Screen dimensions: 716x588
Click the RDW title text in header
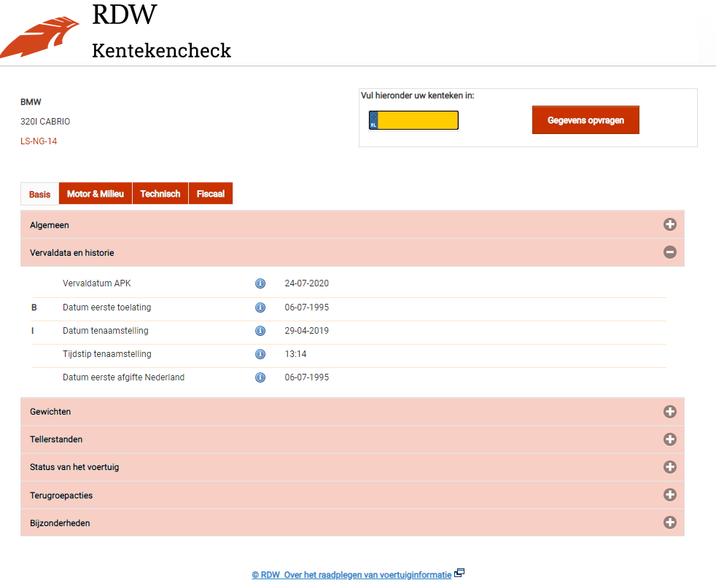click(x=124, y=14)
